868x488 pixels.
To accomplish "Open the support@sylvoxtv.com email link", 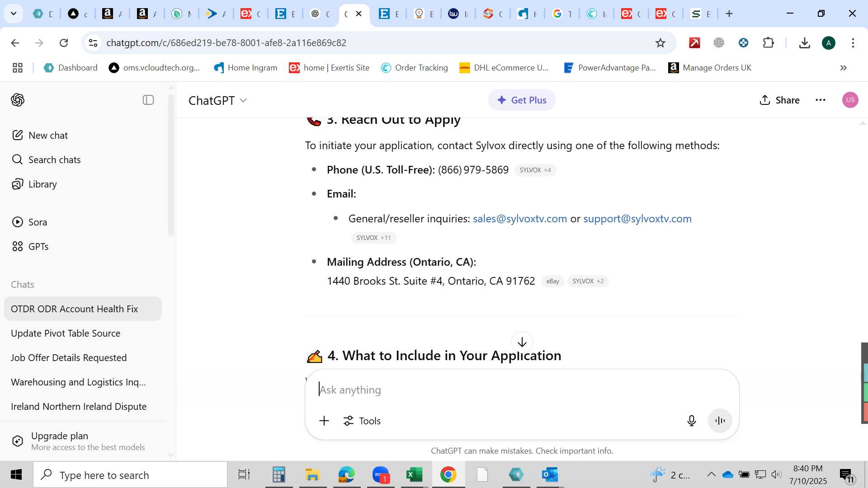I will (637, 219).
